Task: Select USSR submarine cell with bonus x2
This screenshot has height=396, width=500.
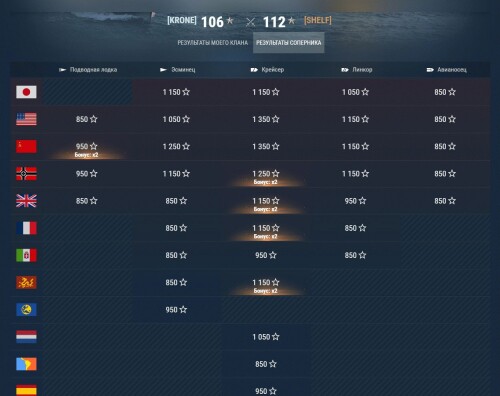Action: pos(87,147)
